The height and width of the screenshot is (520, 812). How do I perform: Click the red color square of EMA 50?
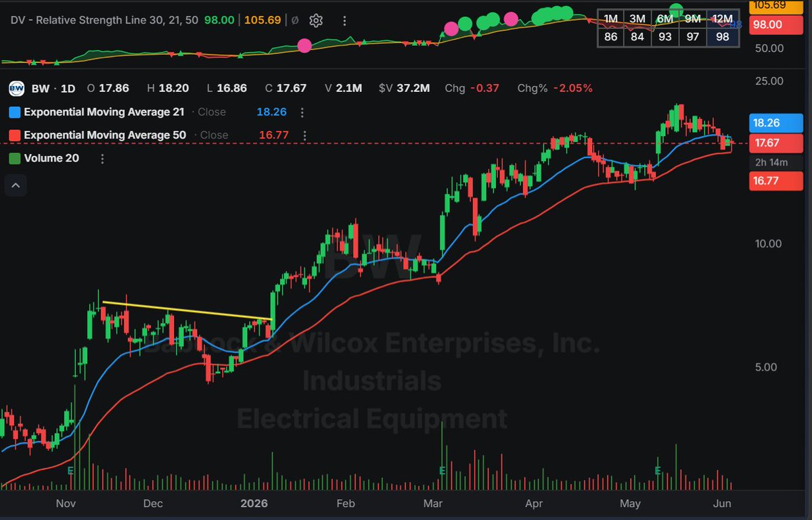tap(15, 135)
